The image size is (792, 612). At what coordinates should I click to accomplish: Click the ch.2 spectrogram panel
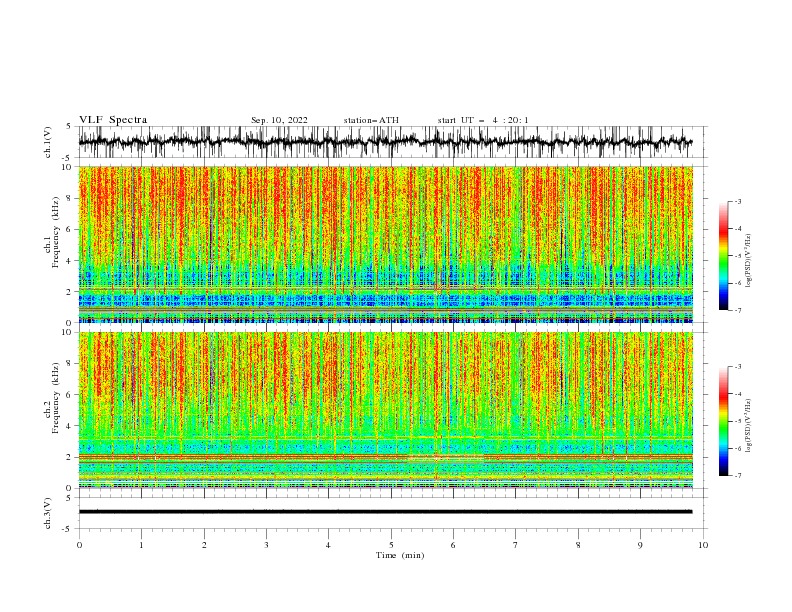pos(386,410)
